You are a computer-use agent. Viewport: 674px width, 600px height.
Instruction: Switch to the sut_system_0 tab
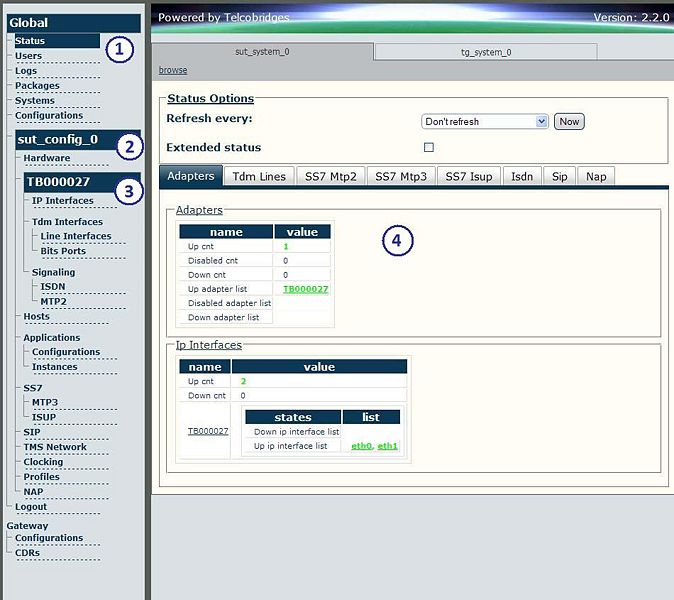point(262,52)
